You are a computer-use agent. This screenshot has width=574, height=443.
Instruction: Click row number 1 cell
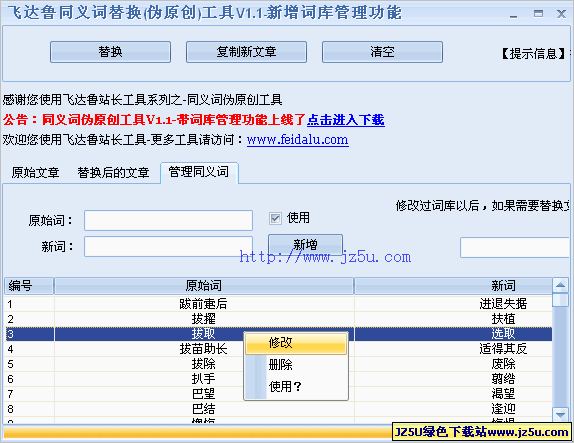coord(29,304)
